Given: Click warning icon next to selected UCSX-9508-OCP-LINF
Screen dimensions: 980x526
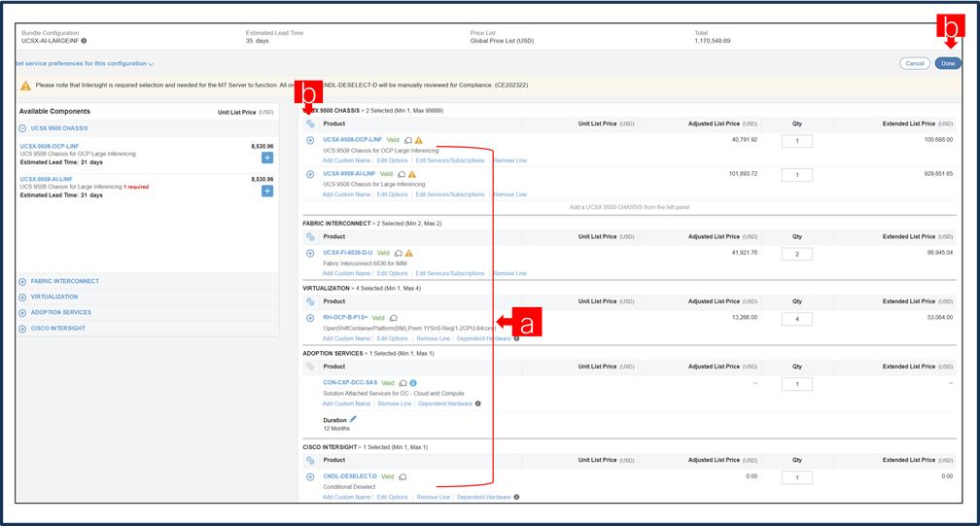Looking at the screenshot, I should tap(419, 141).
